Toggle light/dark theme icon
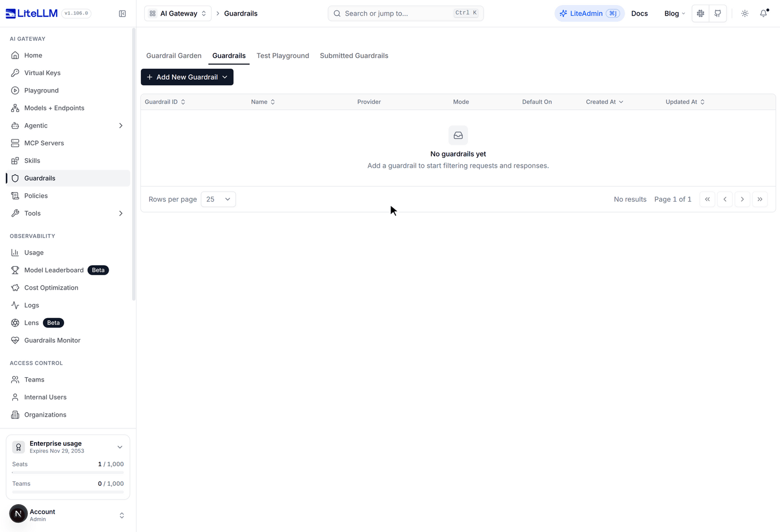Screen dimensions: 780x532 745,13
